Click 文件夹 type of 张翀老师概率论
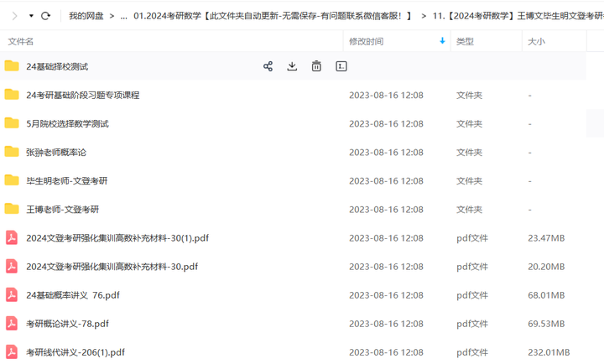This screenshot has width=604, height=364. (469, 153)
